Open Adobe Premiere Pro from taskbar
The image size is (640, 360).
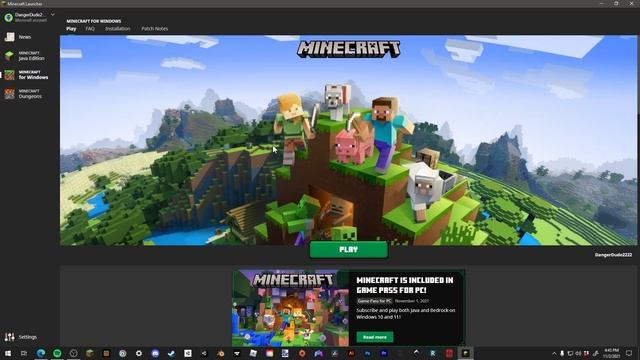(384, 353)
